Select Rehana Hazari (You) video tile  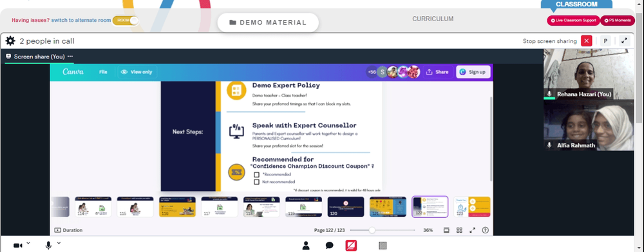[x=589, y=74]
